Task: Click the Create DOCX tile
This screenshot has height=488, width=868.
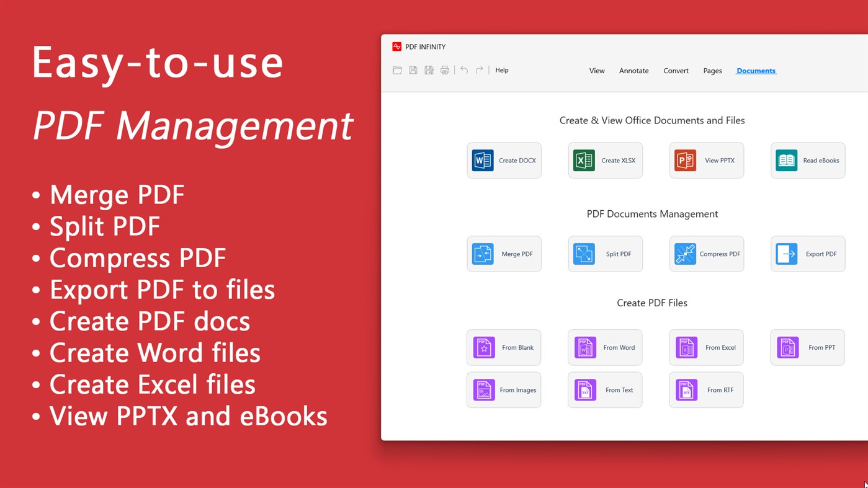Action: pyautogui.click(x=504, y=160)
